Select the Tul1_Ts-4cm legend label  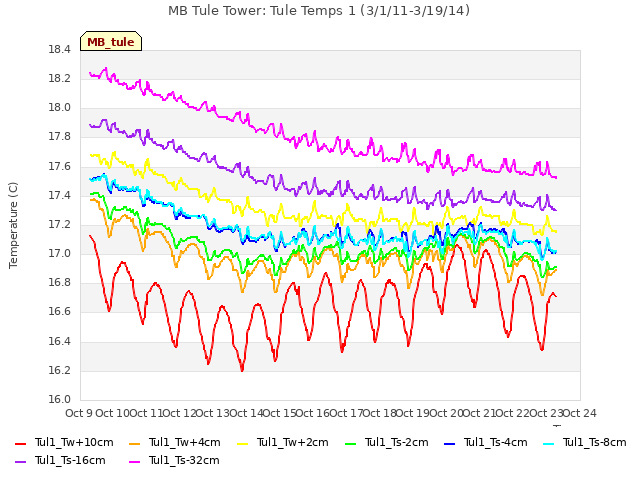click(496, 442)
